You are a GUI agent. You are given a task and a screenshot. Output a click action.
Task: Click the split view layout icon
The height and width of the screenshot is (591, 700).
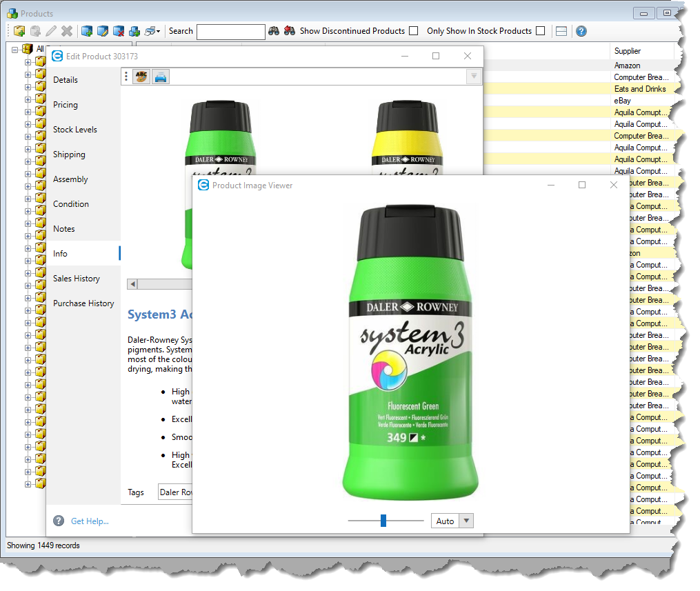coord(561,31)
